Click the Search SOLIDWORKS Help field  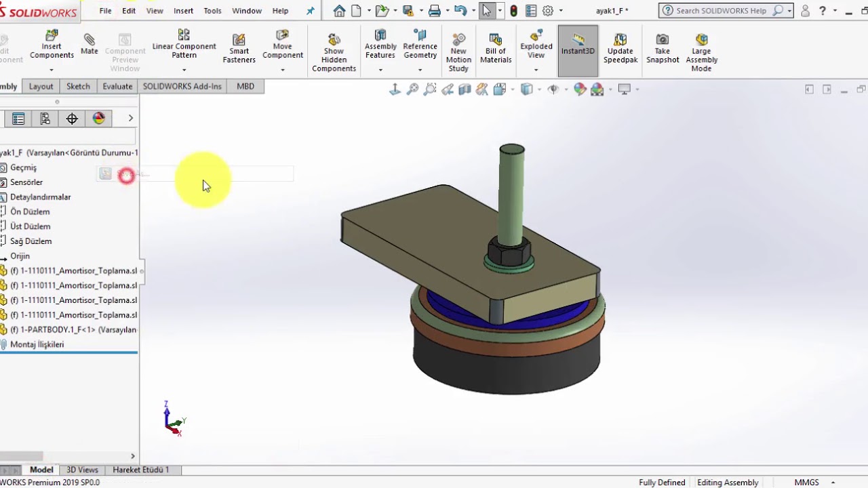pyautogui.click(x=723, y=11)
